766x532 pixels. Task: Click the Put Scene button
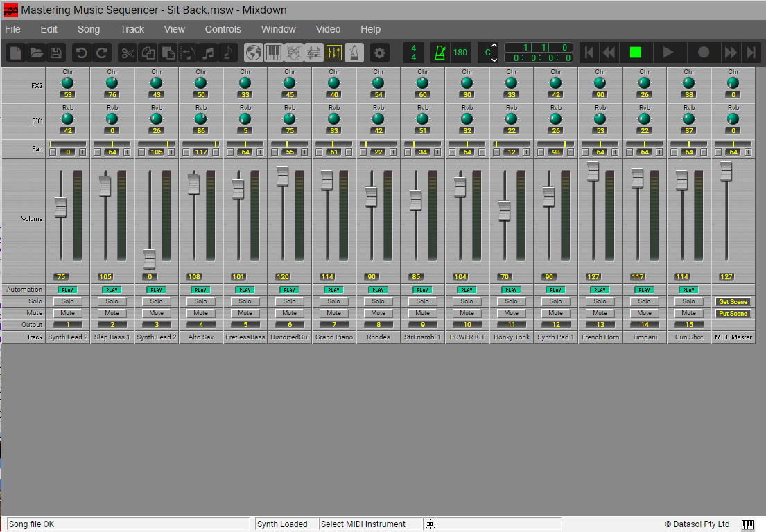click(x=733, y=313)
